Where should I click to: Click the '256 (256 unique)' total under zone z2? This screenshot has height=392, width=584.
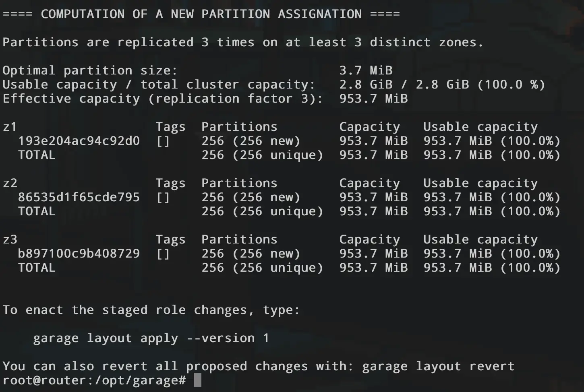tap(262, 211)
